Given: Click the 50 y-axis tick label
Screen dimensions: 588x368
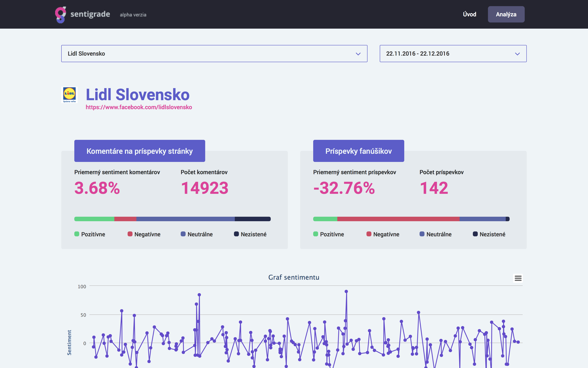Looking at the screenshot, I should tap(83, 315).
